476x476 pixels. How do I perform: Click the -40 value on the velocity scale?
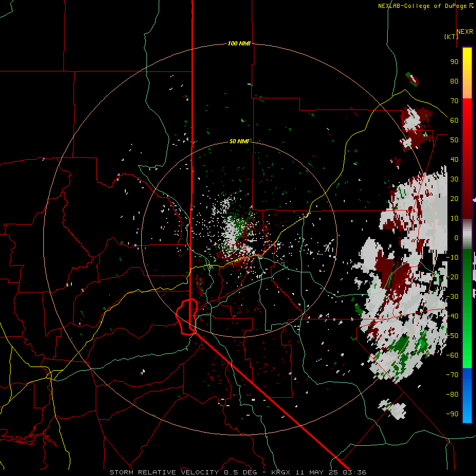tap(452, 316)
